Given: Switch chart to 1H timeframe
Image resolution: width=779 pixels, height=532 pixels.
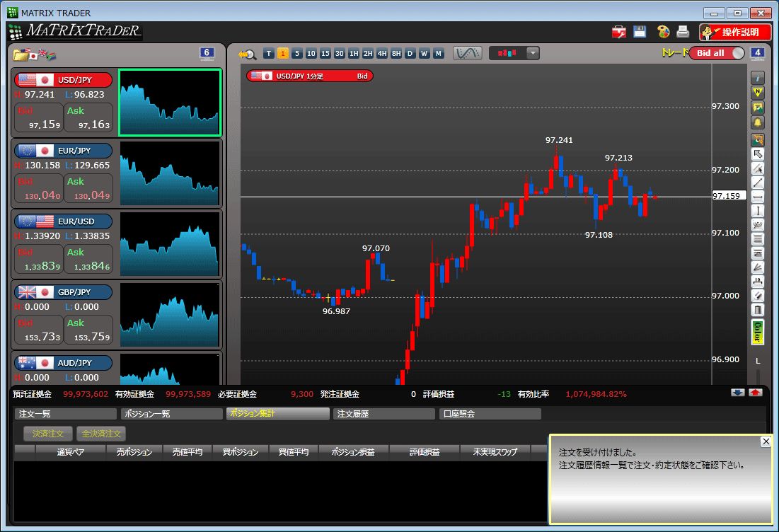Looking at the screenshot, I should pos(354,54).
